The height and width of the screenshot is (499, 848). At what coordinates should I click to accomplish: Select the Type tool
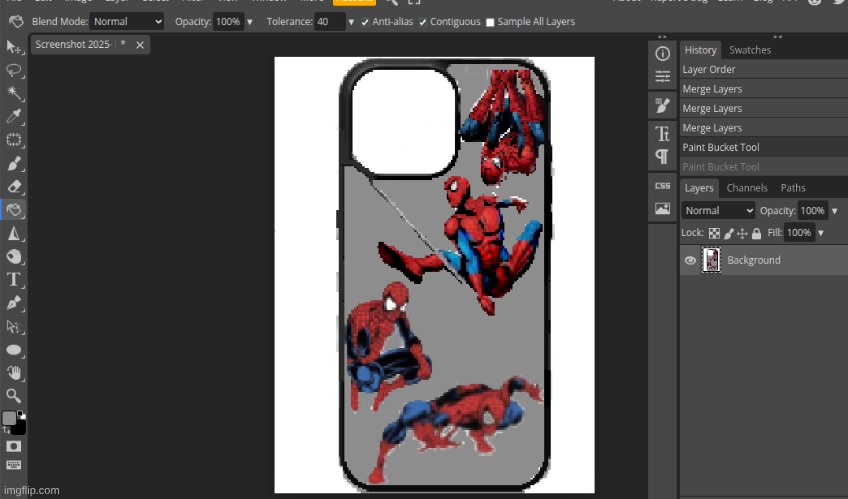14,280
